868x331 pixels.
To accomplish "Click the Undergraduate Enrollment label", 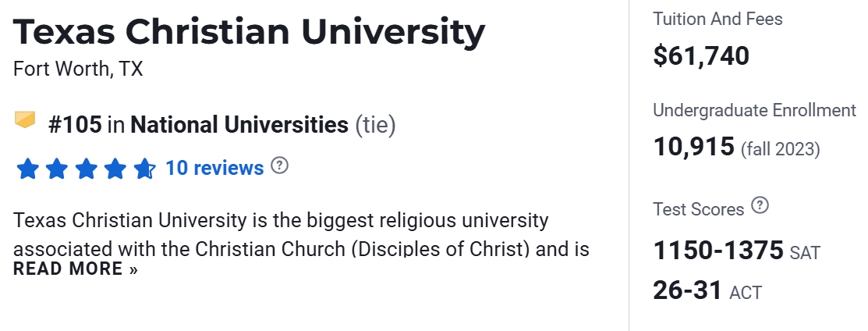I will pos(754,110).
